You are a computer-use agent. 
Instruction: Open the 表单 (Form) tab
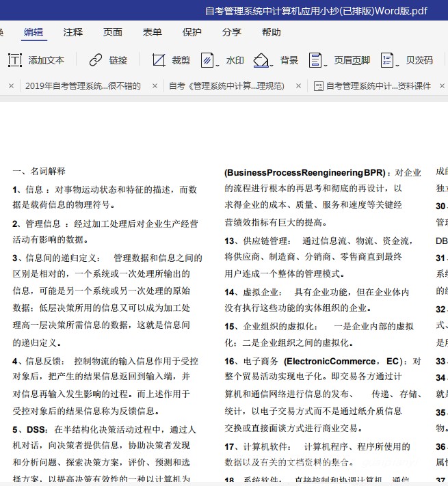pos(153,32)
